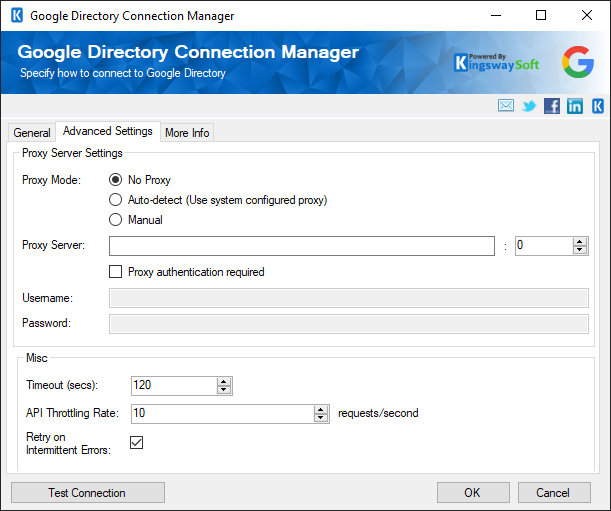Click the email envelope icon
This screenshot has height=511, width=611.
505,105
